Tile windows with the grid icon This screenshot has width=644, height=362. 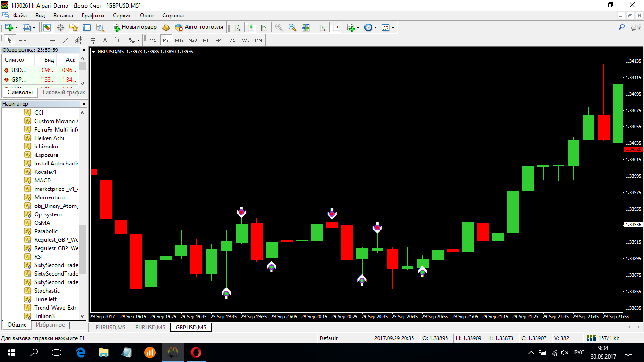click(305, 27)
